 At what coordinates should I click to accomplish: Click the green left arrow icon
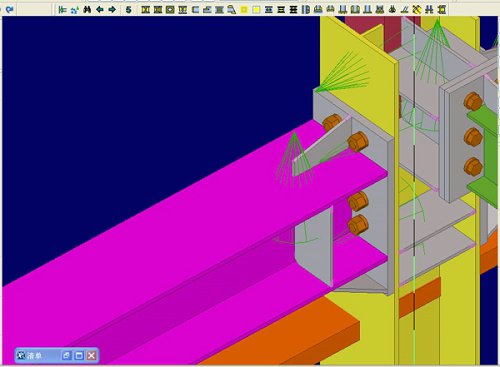coord(100,10)
